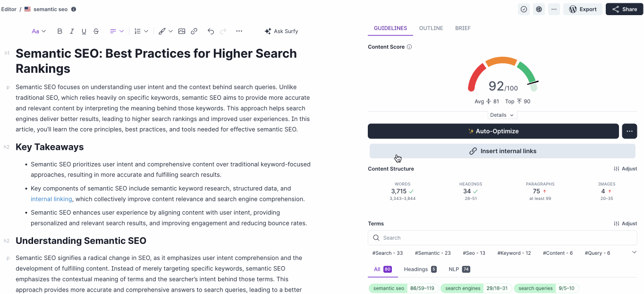Open the text alignment dropdown
This screenshot has width=644, height=294.
[x=117, y=31]
